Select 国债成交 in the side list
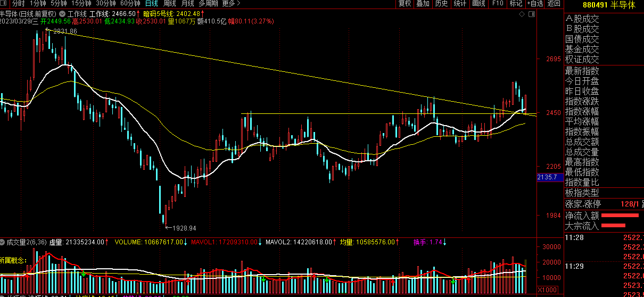644x297 pixels. coord(582,39)
